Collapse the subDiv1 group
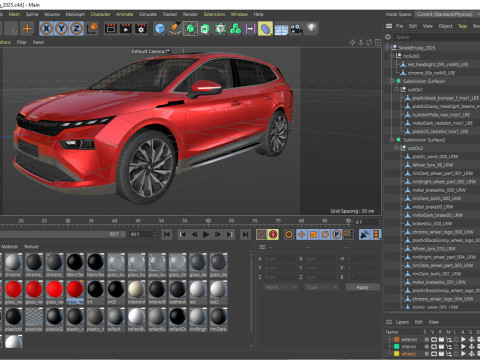The height and width of the screenshot is (360, 480). [397, 89]
